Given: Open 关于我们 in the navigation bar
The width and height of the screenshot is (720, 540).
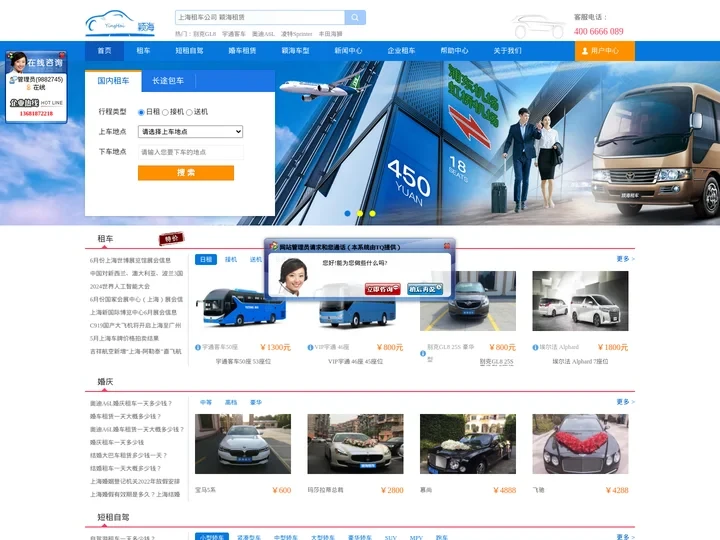Looking at the screenshot, I should (x=507, y=51).
